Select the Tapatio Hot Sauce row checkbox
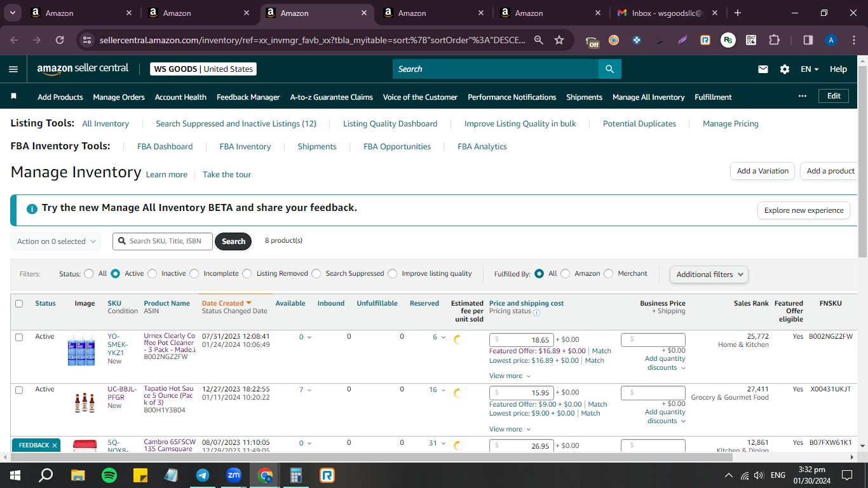 pos(19,390)
